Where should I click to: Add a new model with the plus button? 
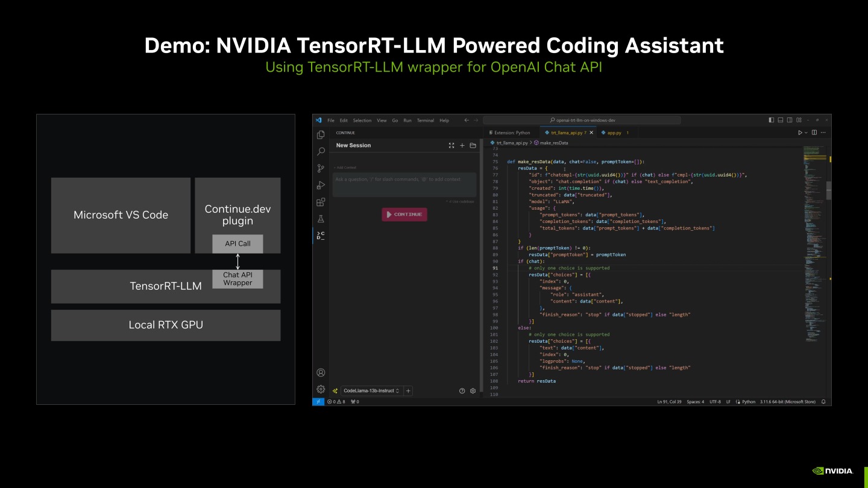point(408,391)
